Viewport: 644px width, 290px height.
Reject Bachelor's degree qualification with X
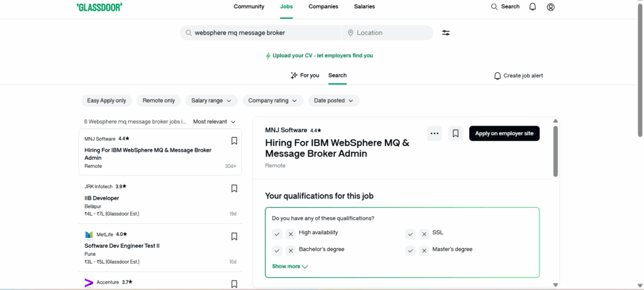291,251
